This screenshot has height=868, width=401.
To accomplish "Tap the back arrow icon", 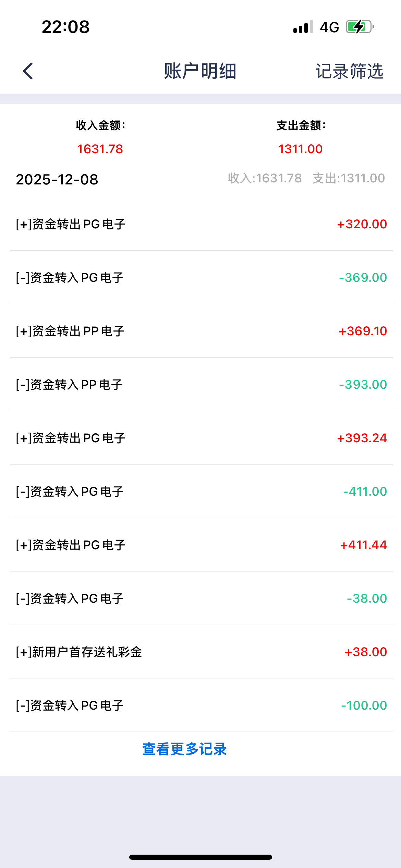I will [28, 71].
